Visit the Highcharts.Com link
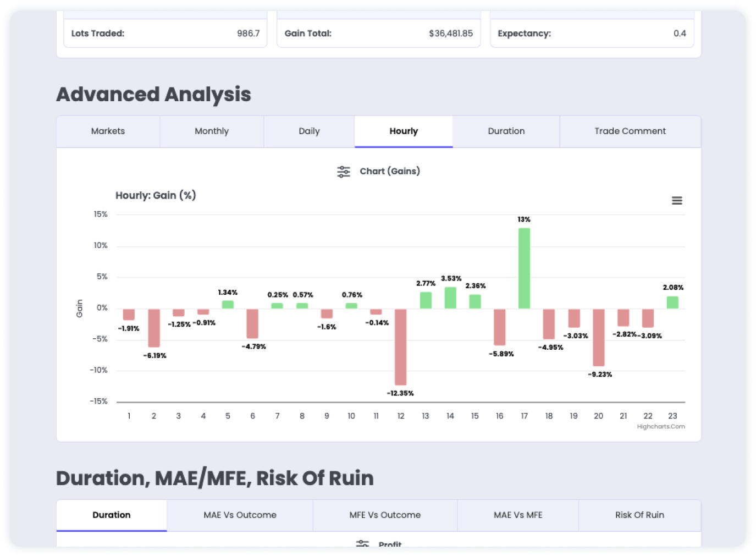The height and width of the screenshot is (556, 756). coord(661,426)
